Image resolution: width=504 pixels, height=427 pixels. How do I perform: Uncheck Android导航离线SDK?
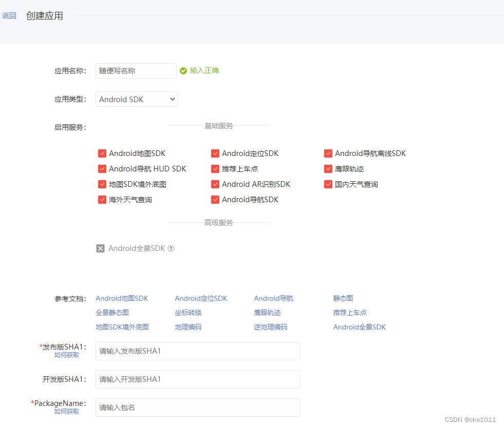click(328, 153)
